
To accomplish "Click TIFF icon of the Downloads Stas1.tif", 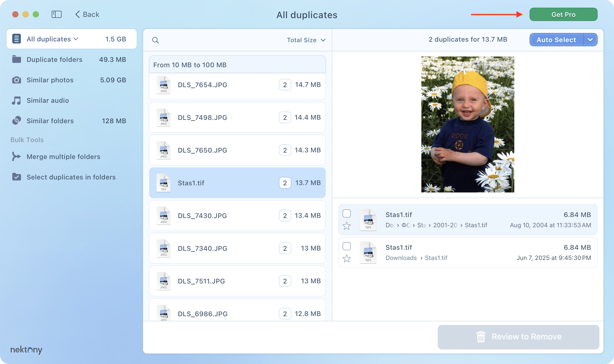I will point(368,253).
